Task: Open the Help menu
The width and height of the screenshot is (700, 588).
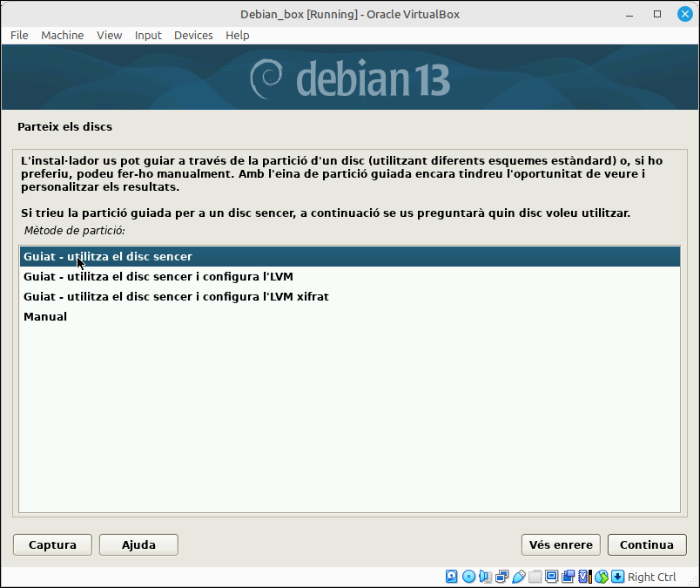Action: (238, 36)
